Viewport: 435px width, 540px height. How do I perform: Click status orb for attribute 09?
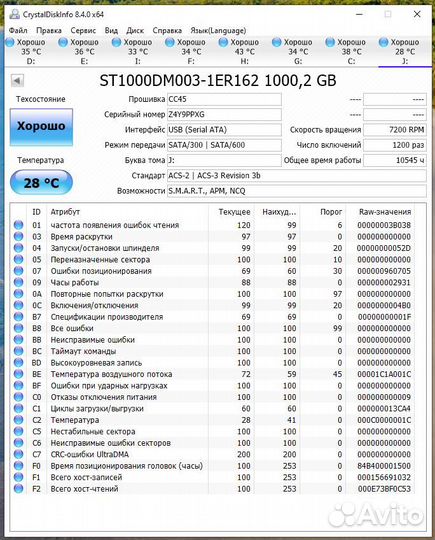[x=19, y=282]
